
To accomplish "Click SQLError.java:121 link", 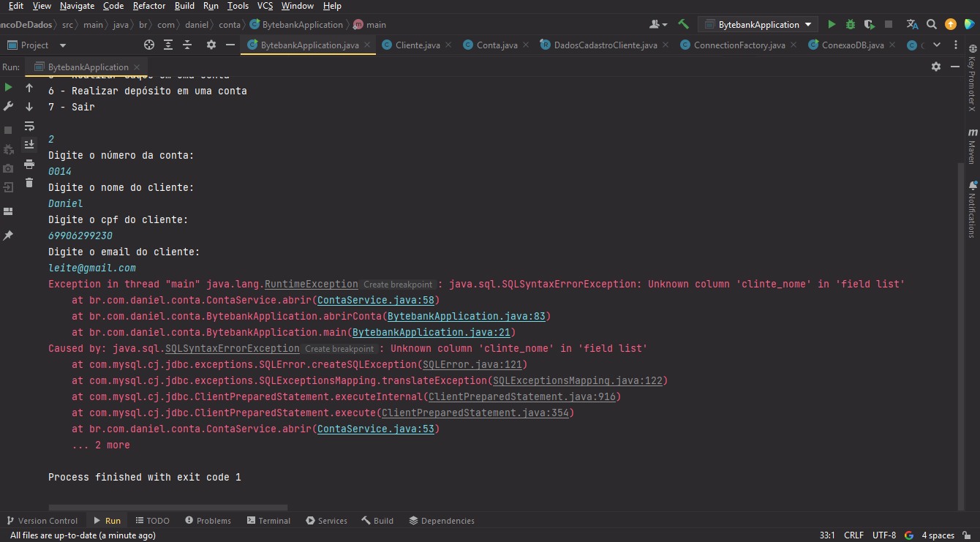I will click(472, 364).
